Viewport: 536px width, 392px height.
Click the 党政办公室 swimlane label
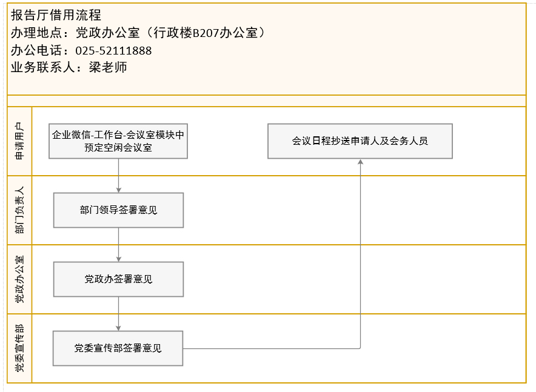coord(20,279)
